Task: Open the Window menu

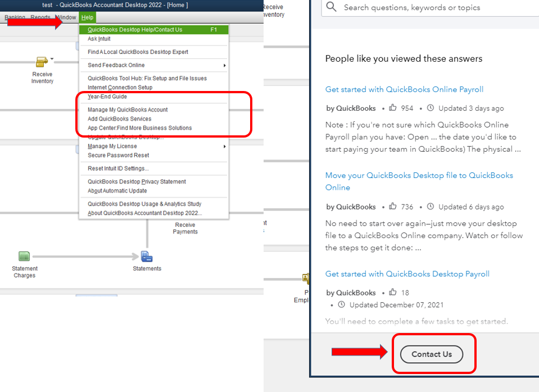Action: point(66,17)
